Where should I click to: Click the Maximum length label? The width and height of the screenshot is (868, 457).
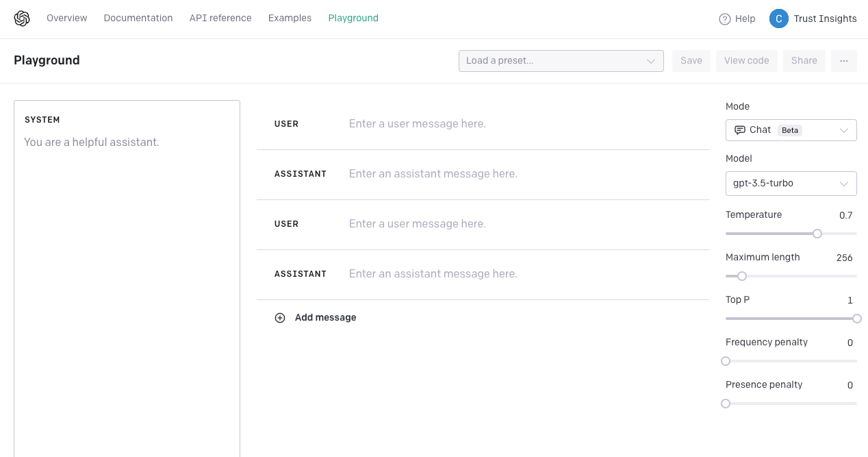click(763, 257)
